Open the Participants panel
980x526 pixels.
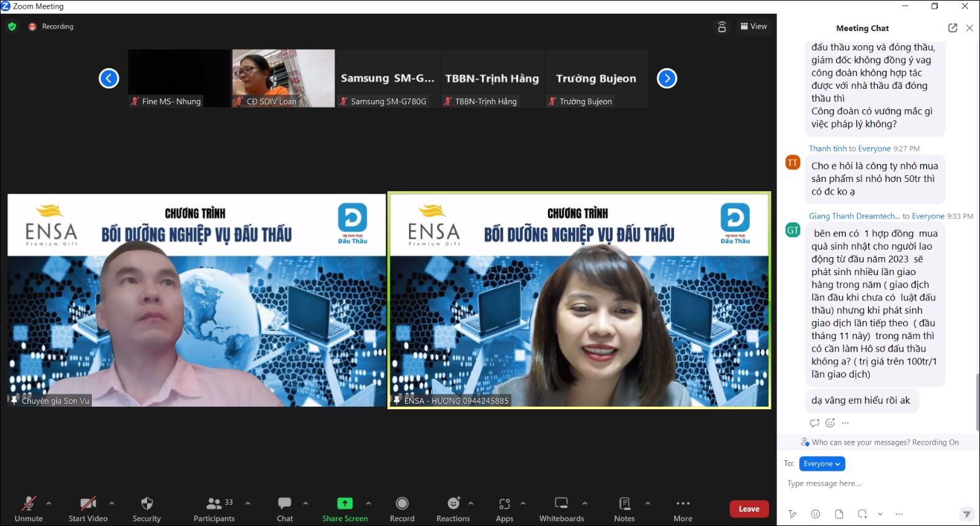[214, 509]
